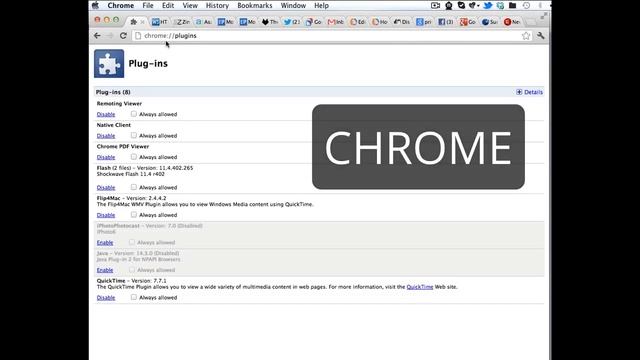This screenshot has width=640, height=360.
Task: Reload the page with the refresh icon
Action: pos(123,36)
